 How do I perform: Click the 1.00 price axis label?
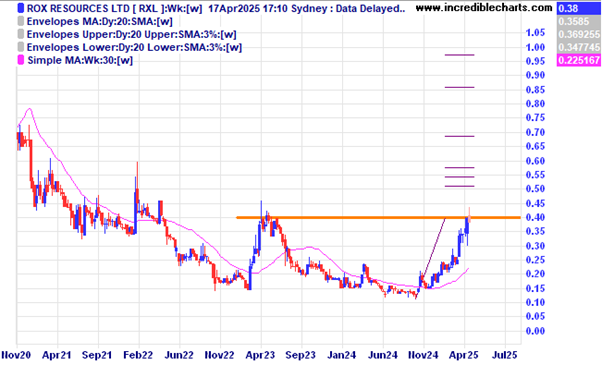coord(535,47)
